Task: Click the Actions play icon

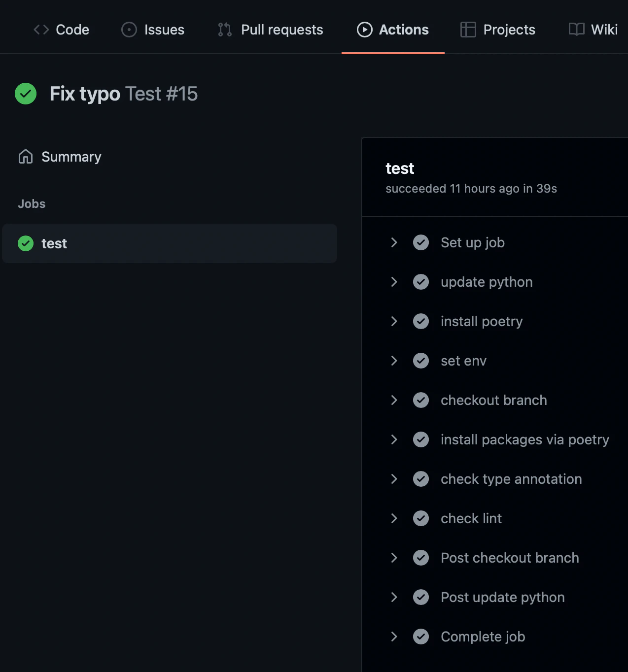Action: [364, 30]
